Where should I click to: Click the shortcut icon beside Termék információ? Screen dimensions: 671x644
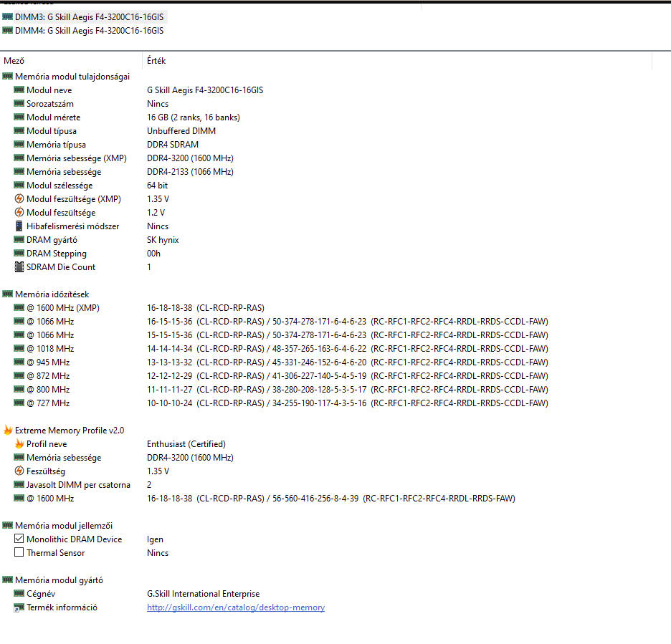(x=19, y=607)
